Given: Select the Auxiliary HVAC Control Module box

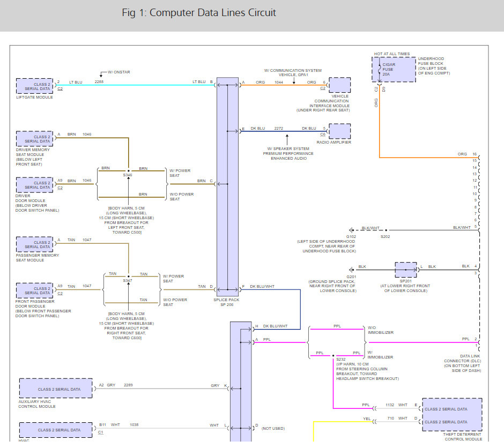Looking at the screenshot, I should 56,389.
